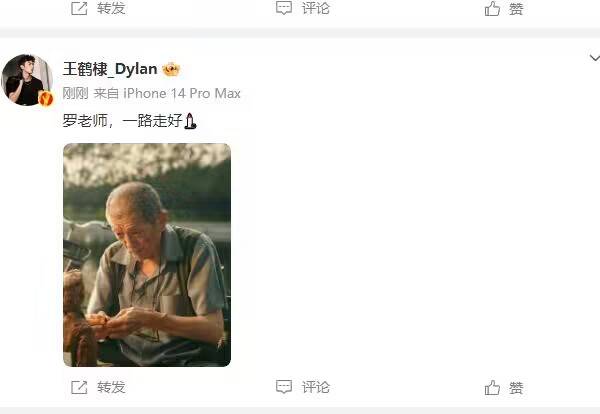Click the thumbs-up icon of the preceding post
The height and width of the screenshot is (414, 600).
click(492, 8)
